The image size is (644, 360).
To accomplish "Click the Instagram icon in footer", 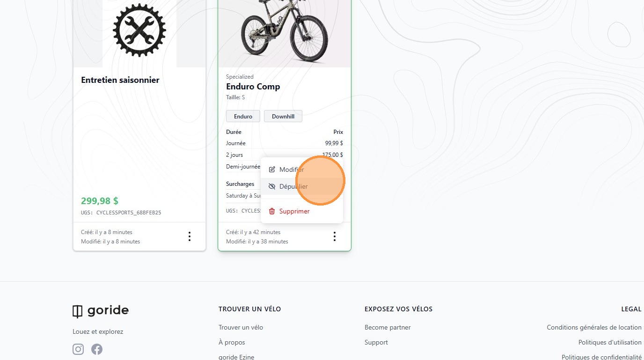I will [x=78, y=349].
